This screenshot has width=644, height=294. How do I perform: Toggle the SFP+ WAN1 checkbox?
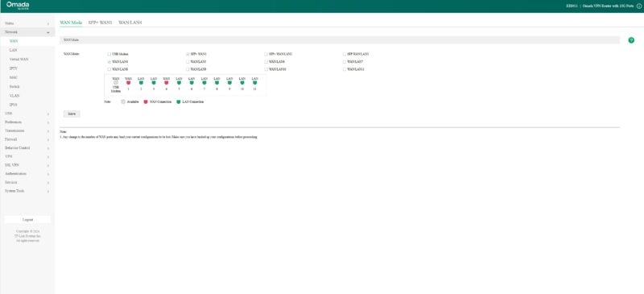point(188,54)
